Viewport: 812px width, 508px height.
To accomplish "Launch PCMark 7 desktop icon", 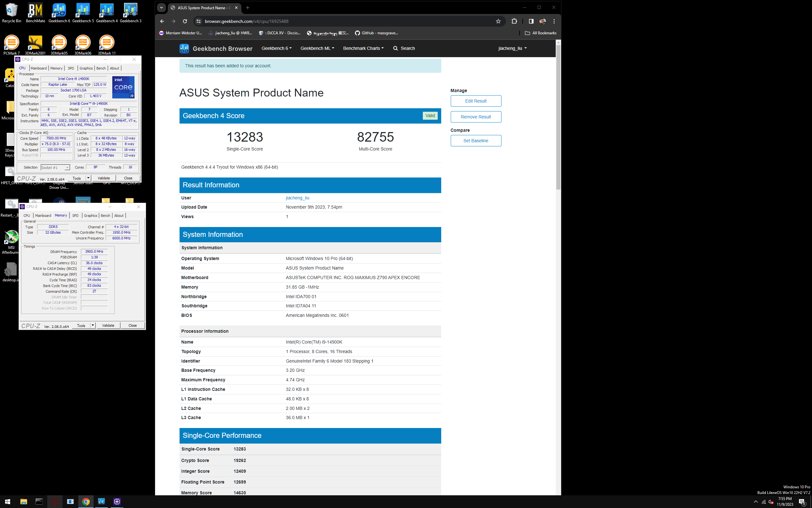I will 11,45.
